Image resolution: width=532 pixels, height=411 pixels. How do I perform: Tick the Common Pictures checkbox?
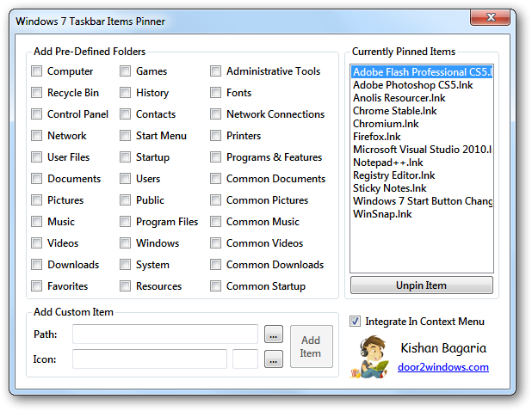click(x=215, y=199)
